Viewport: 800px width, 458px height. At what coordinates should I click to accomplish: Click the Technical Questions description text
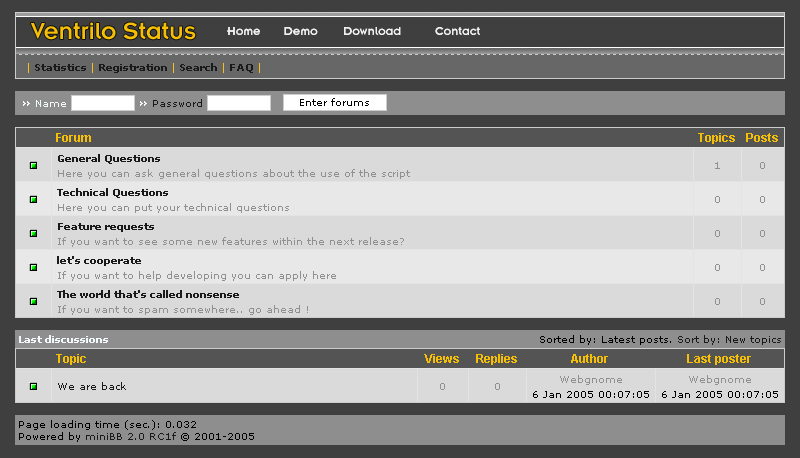coord(173,208)
